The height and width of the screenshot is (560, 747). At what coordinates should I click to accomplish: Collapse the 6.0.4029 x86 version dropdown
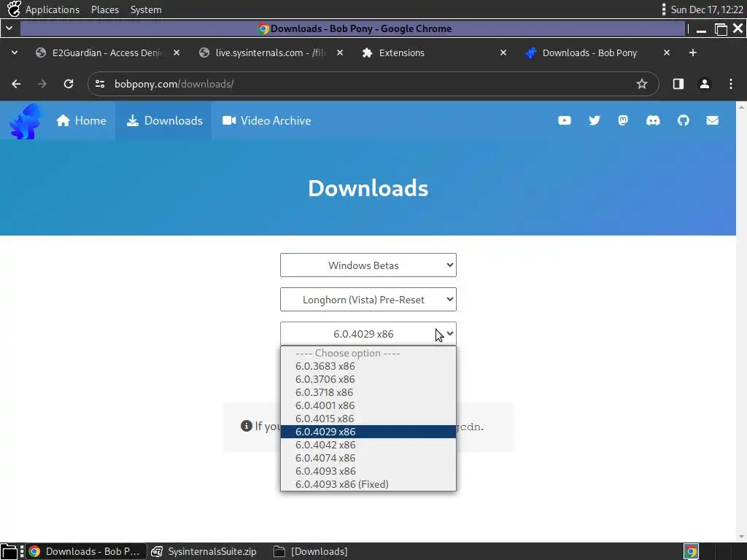click(x=368, y=334)
